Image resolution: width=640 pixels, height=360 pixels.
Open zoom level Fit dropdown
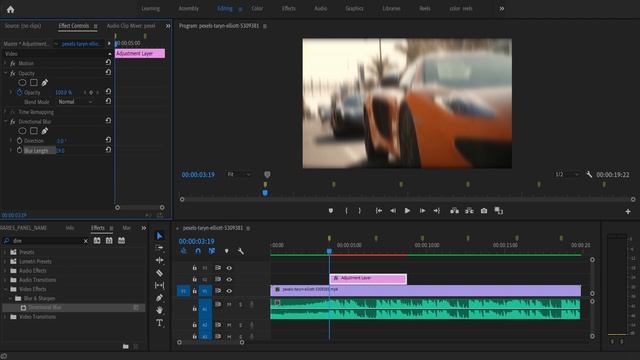(239, 174)
